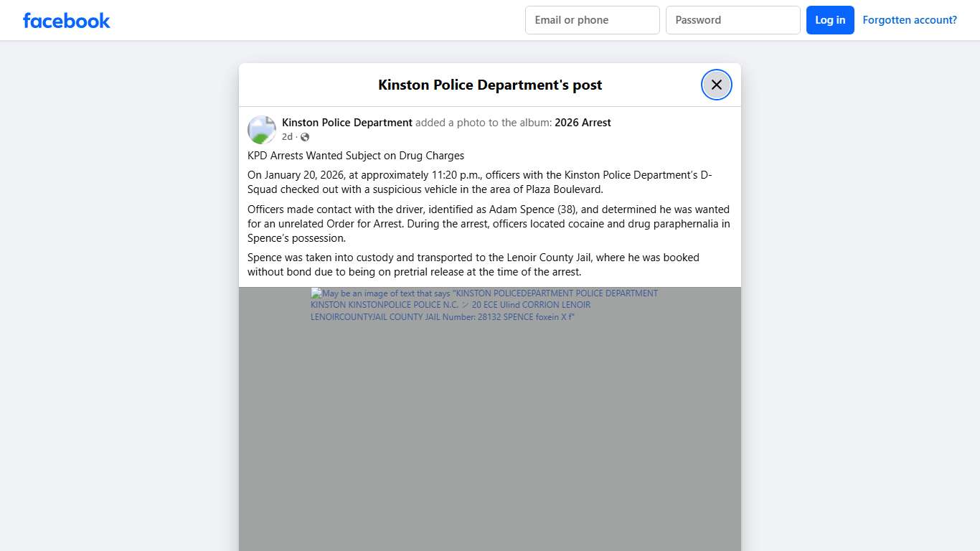Screen dimensions: 980x551
Task: Select the Password input field
Action: click(733, 20)
